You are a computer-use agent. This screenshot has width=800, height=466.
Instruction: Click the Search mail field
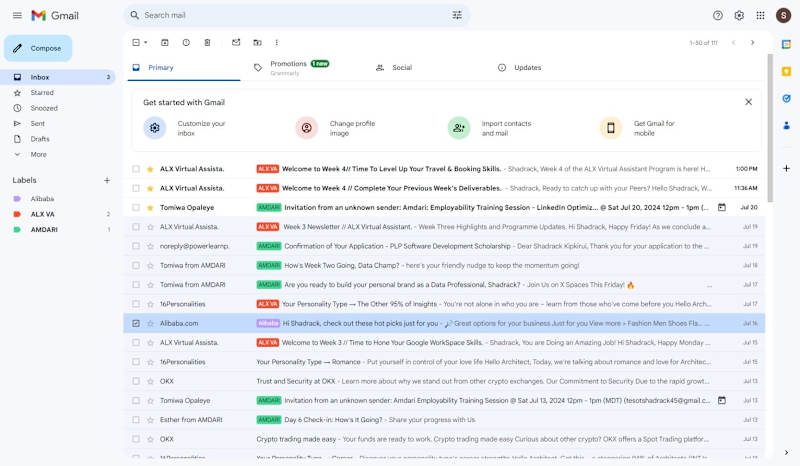pyautogui.click(x=296, y=15)
